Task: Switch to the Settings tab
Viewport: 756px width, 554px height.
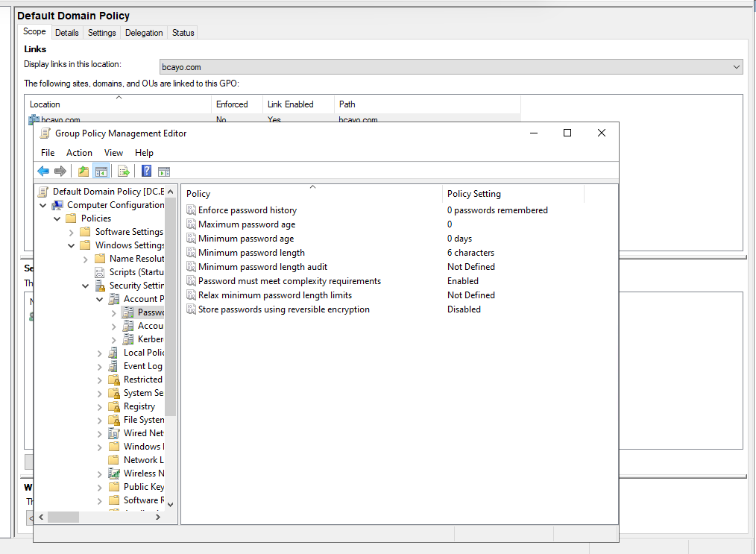Action: coord(102,33)
